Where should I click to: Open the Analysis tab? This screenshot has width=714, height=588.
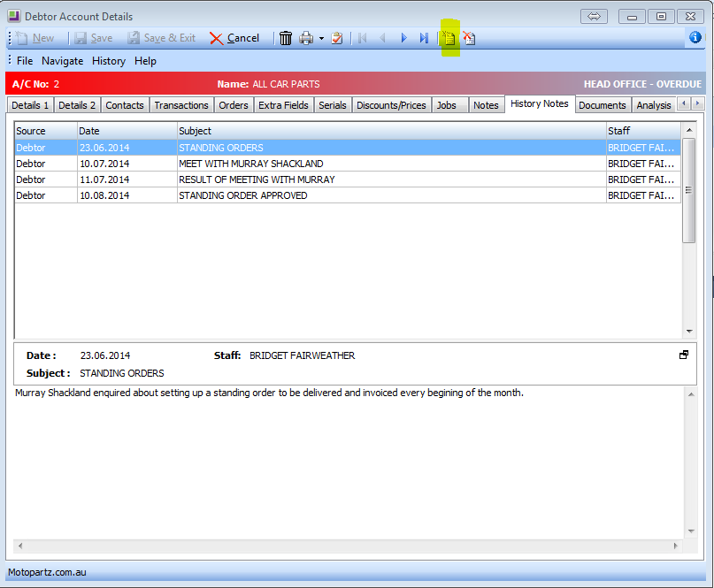point(654,105)
